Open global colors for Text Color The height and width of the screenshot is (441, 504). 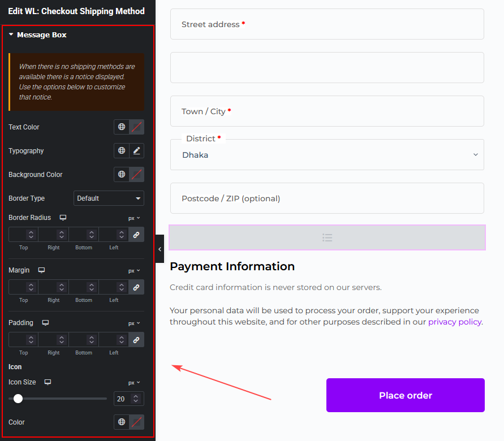(x=122, y=127)
